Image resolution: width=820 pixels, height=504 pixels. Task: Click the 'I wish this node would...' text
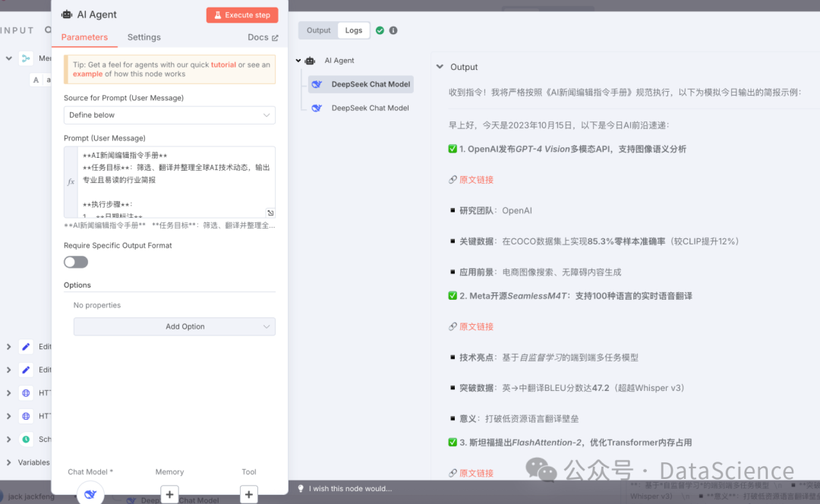(x=350, y=488)
